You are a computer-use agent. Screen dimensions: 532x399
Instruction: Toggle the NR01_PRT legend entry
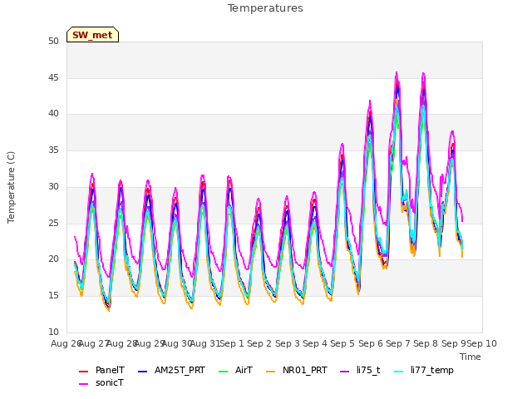(297, 370)
